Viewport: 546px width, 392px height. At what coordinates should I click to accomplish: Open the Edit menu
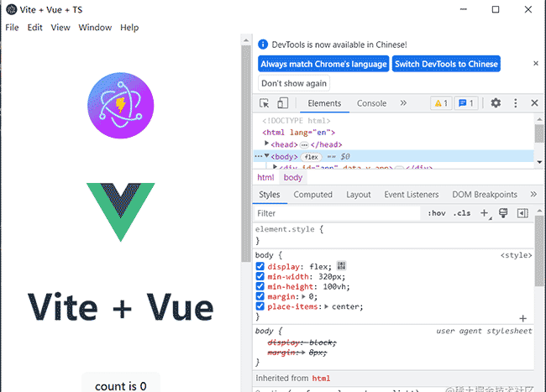pos(34,28)
